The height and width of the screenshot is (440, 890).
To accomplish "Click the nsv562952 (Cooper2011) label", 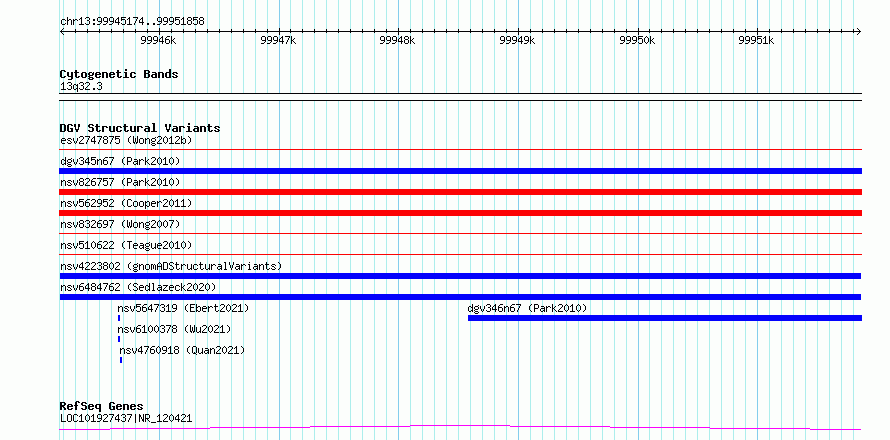I will pyautogui.click(x=126, y=203).
